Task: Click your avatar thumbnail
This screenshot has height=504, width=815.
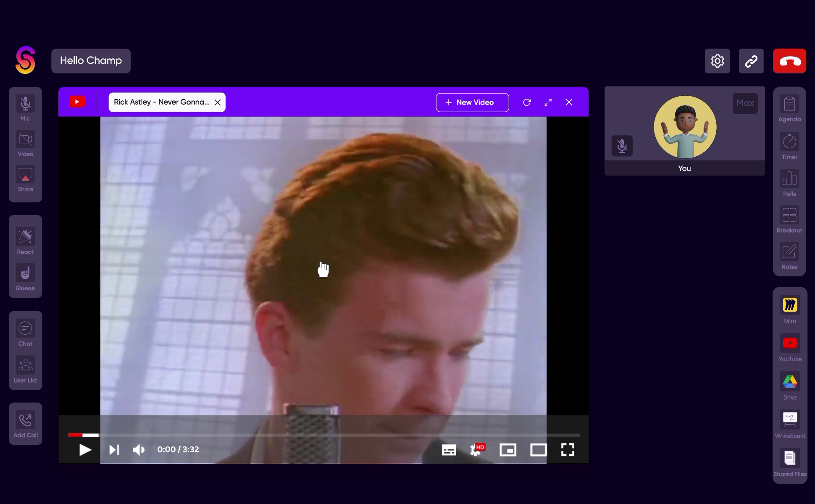Action: click(x=685, y=127)
